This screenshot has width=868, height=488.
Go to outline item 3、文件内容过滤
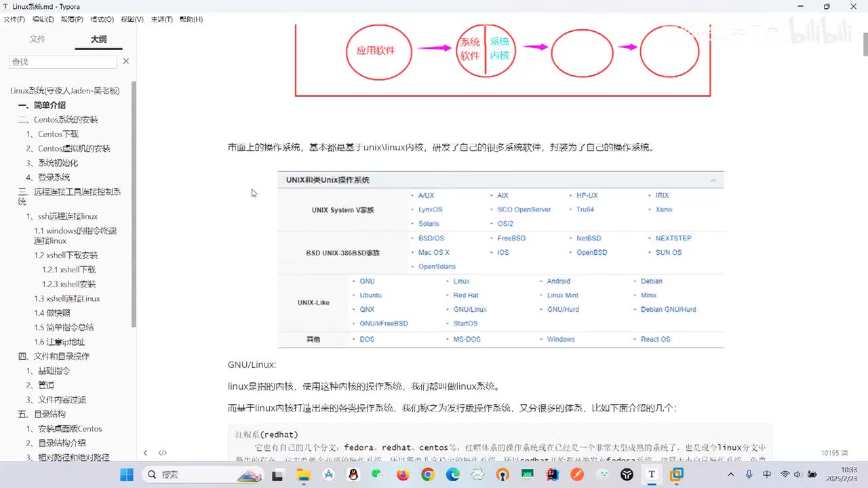(x=56, y=400)
